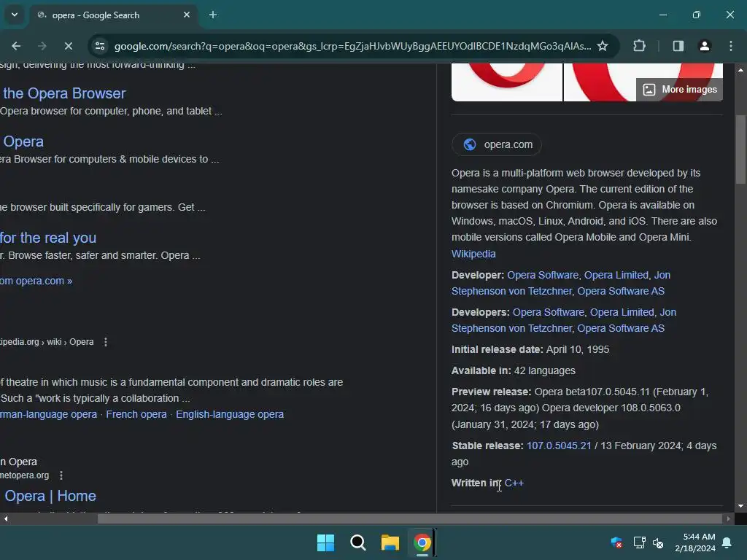This screenshot has height=560, width=747.
Task: Open a new tab
Action: [x=213, y=15]
